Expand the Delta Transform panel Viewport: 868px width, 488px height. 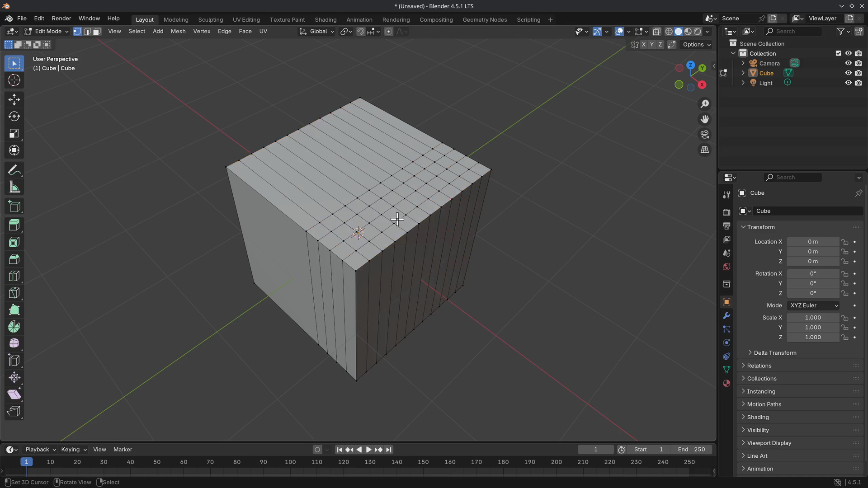click(774, 353)
